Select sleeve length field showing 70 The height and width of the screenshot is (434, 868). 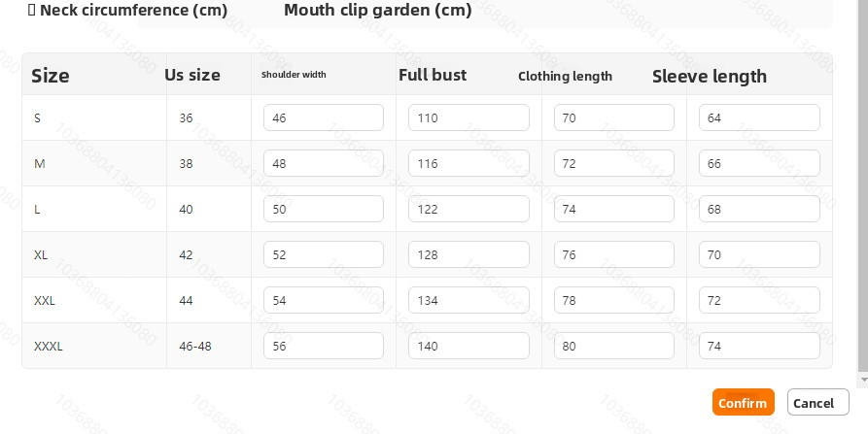click(759, 254)
